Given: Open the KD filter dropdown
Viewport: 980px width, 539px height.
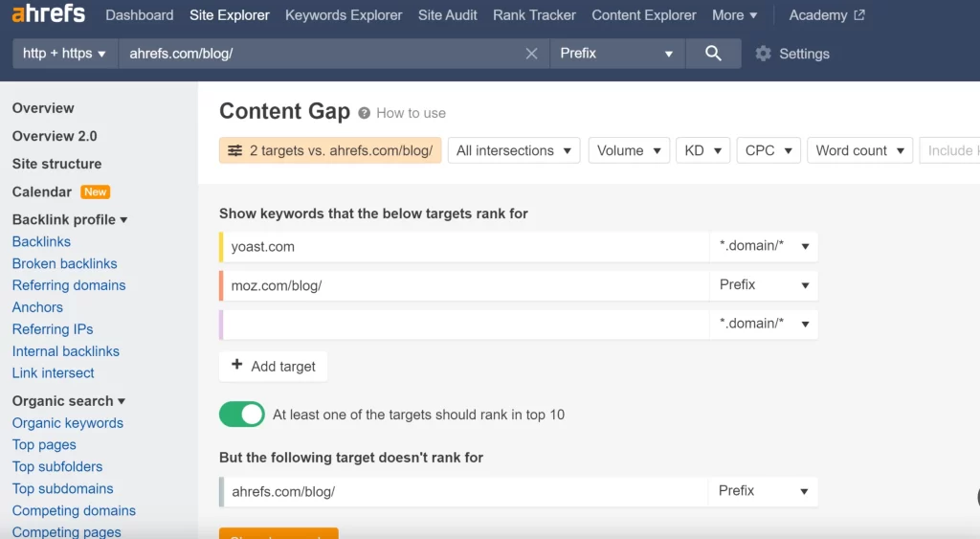Looking at the screenshot, I should tap(703, 150).
